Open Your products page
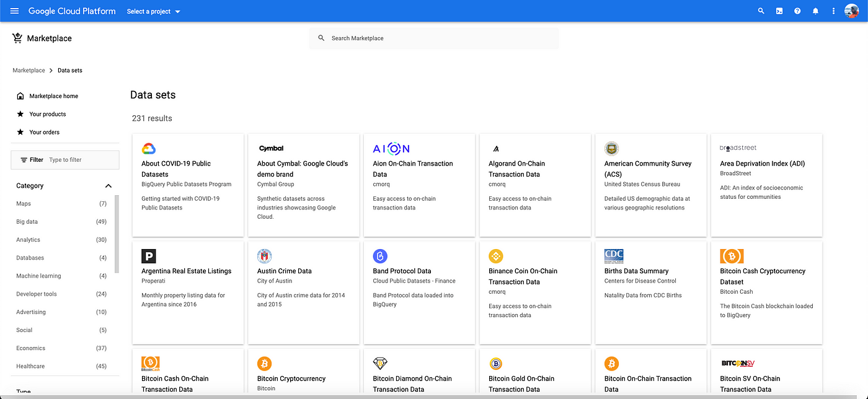The image size is (868, 399). [x=47, y=114]
